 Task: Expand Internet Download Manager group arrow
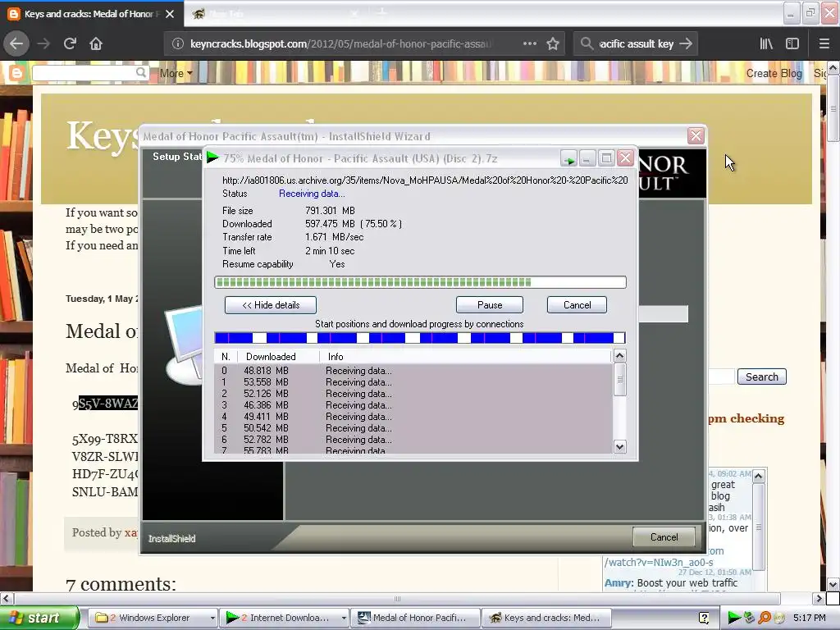[x=344, y=618]
